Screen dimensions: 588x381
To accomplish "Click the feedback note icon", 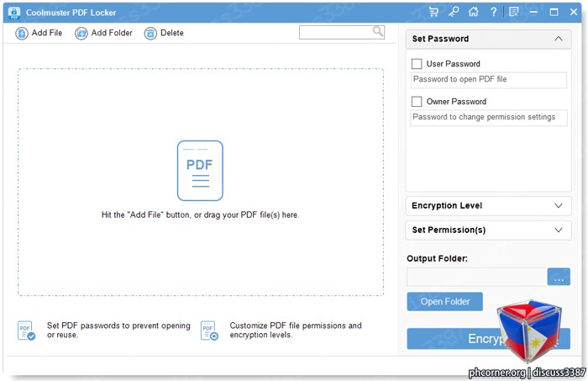I will tap(514, 12).
